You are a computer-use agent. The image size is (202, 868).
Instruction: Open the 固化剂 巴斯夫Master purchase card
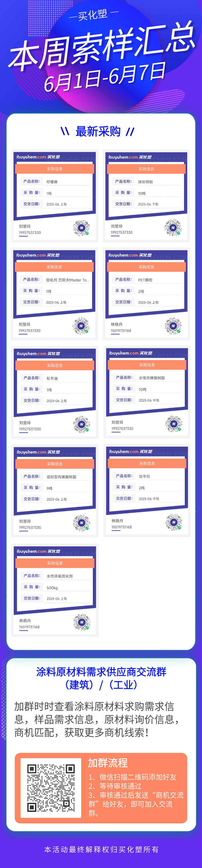coord(54,294)
